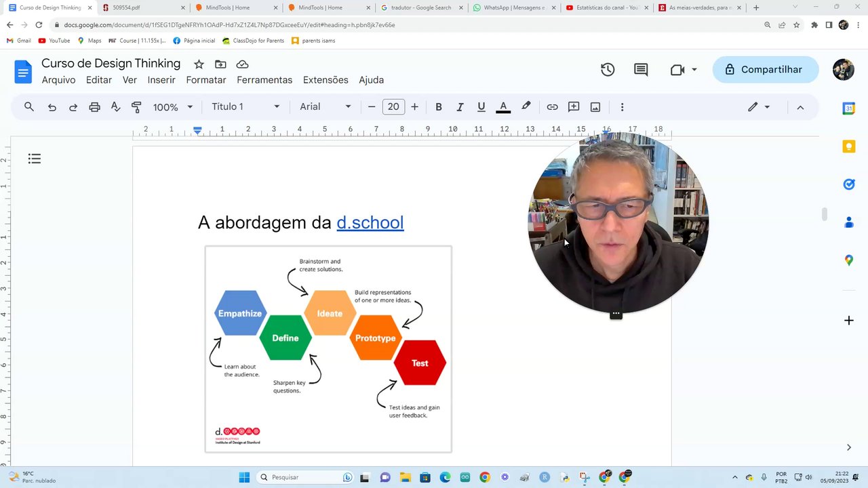Screen dimensions: 868x488
Task: Click the font size field showing 20
Action: [x=393, y=107]
